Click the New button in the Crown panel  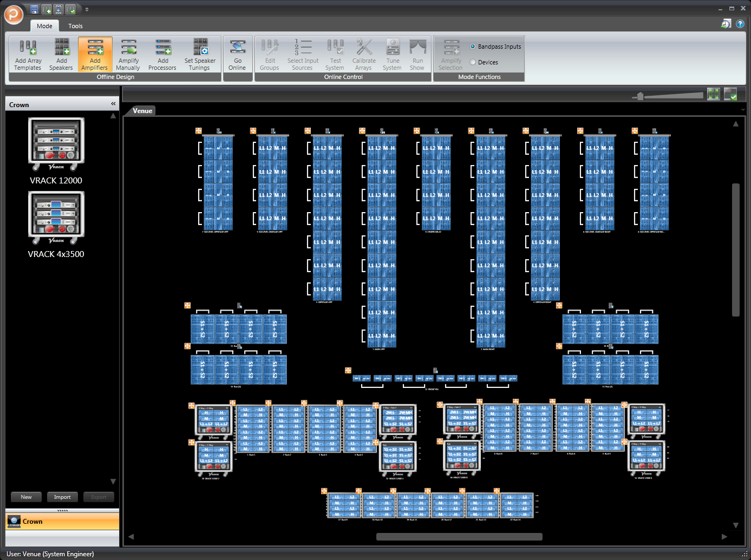(25, 497)
